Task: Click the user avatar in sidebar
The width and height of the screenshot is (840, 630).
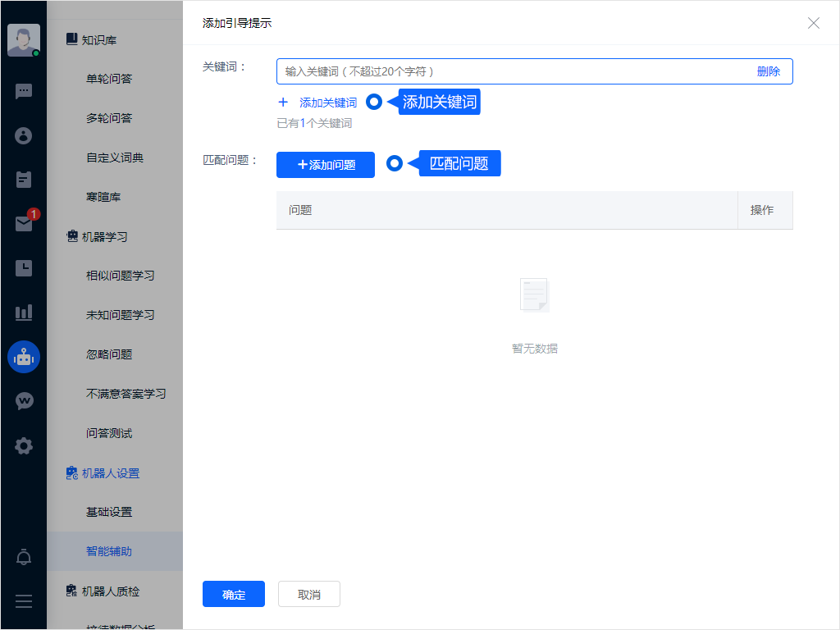Action: pos(23,39)
